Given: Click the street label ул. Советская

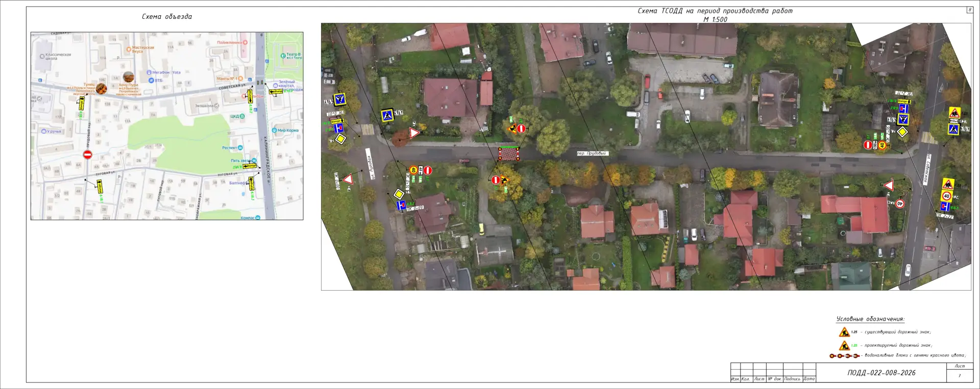Looking at the screenshot, I should pyautogui.click(x=928, y=169).
